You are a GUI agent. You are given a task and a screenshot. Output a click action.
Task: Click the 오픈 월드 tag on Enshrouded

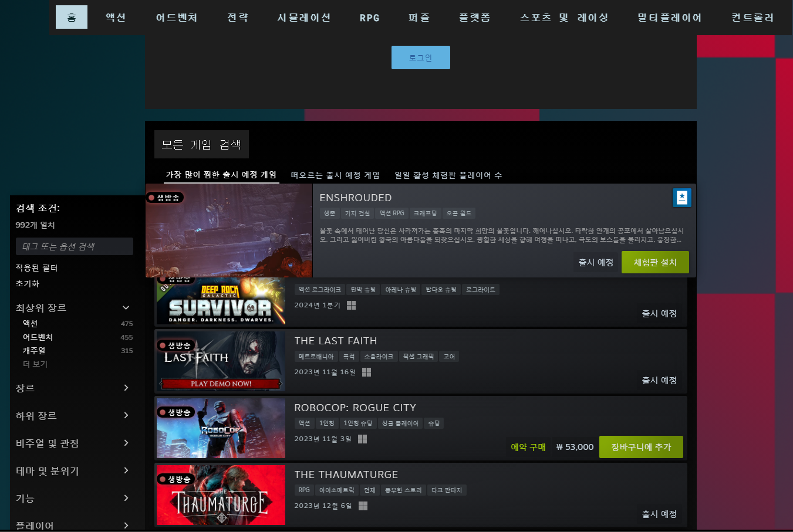coord(459,214)
